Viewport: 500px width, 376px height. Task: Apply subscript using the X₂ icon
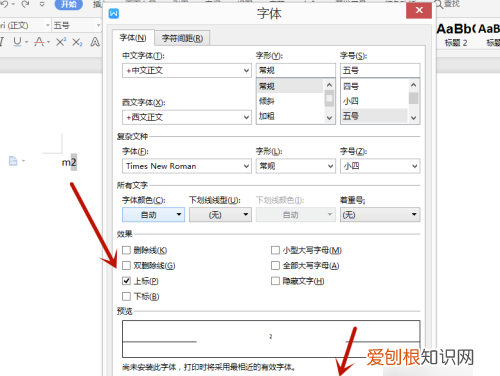tap(77, 42)
